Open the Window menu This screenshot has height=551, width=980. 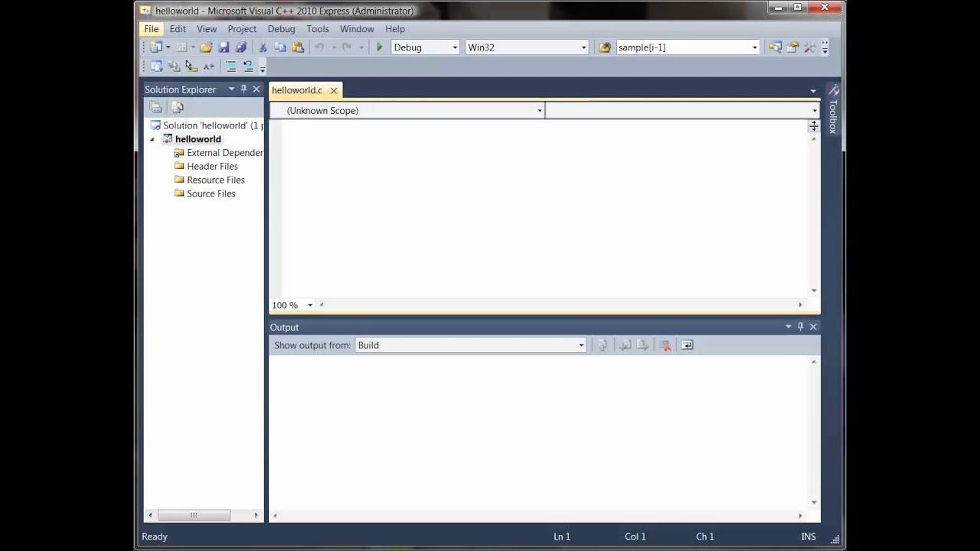click(357, 29)
